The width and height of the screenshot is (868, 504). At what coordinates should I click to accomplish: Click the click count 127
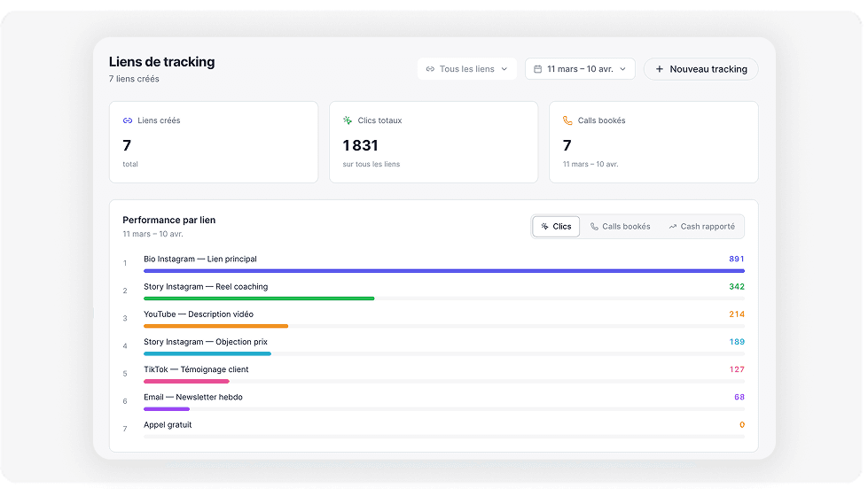click(736, 369)
